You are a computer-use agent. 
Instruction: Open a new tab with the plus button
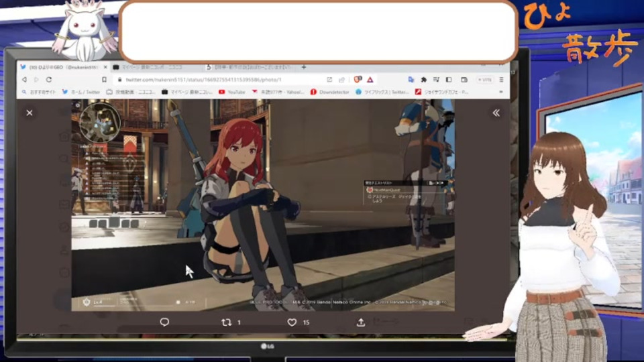click(303, 67)
